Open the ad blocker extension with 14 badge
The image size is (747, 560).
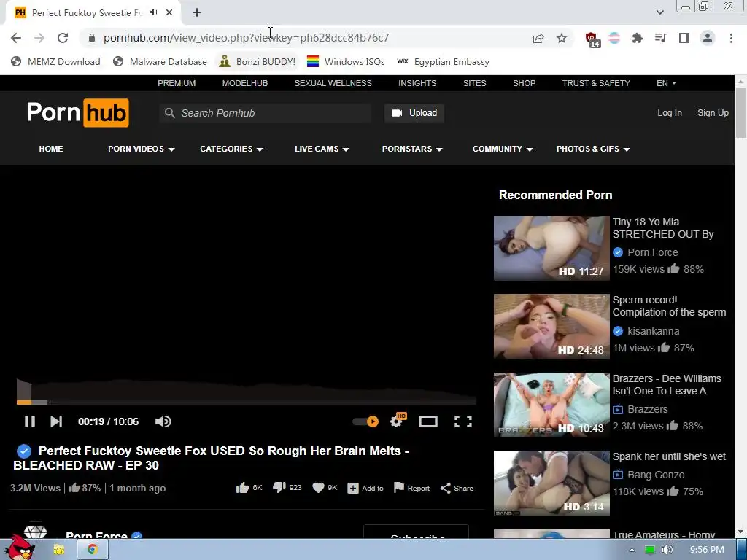pyautogui.click(x=592, y=39)
